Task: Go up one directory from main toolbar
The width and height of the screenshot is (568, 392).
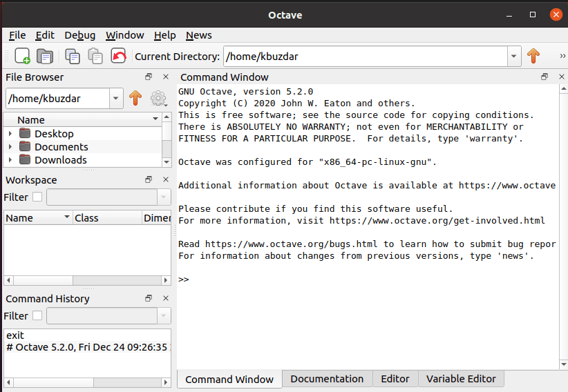Action: tap(533, 56)
